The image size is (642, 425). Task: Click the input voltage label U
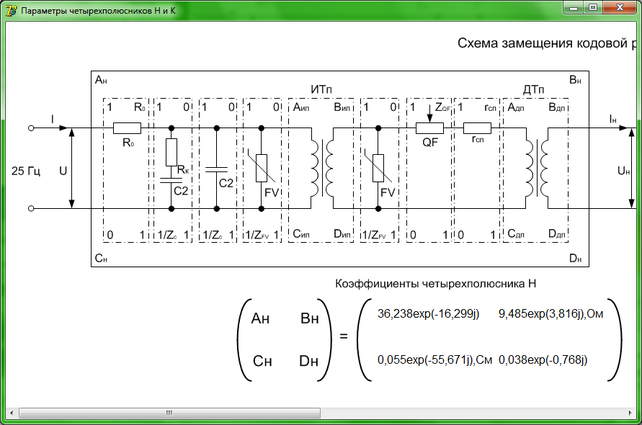63,171
